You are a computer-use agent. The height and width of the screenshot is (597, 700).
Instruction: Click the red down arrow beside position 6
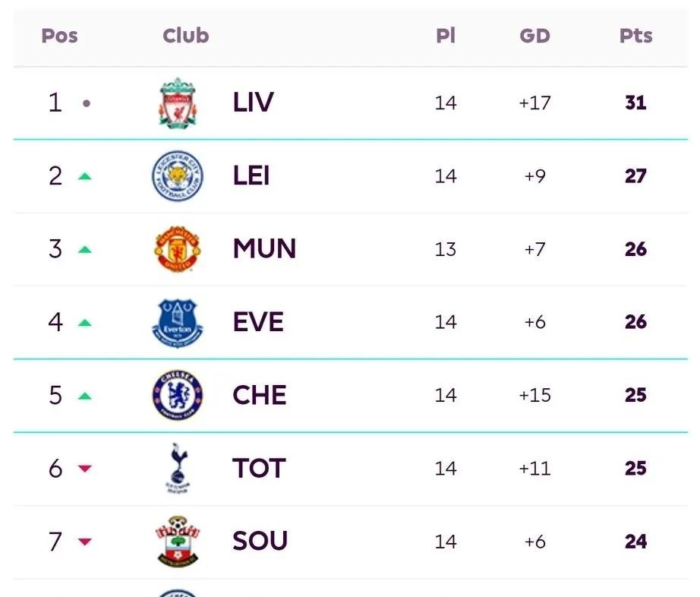pos(85,469)
